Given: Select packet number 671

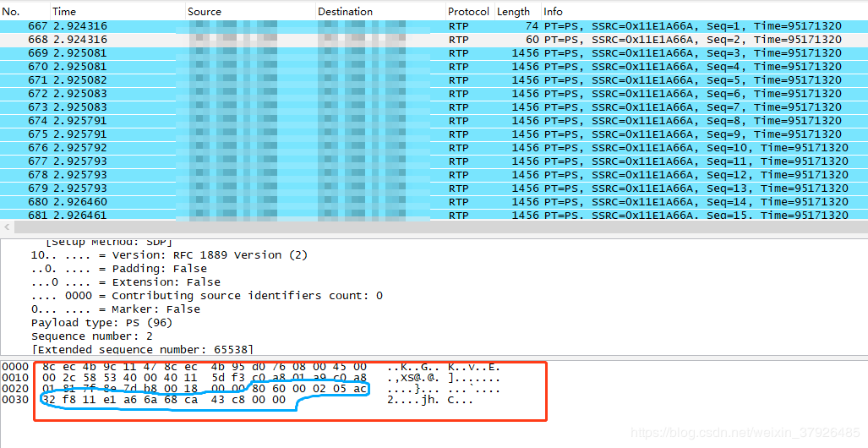Looking at the screenshot, I should [434, 79].
